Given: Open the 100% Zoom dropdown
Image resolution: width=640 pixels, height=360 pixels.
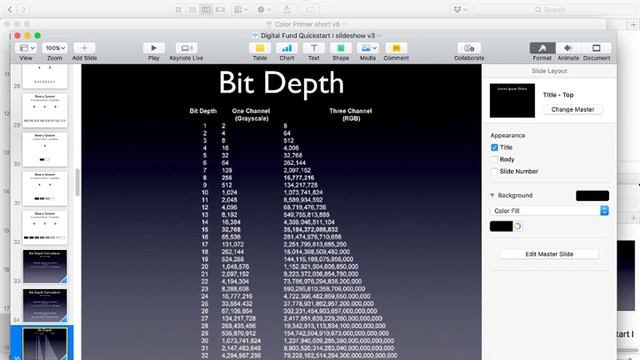Looking at the screenshot, I should (55, 48).
